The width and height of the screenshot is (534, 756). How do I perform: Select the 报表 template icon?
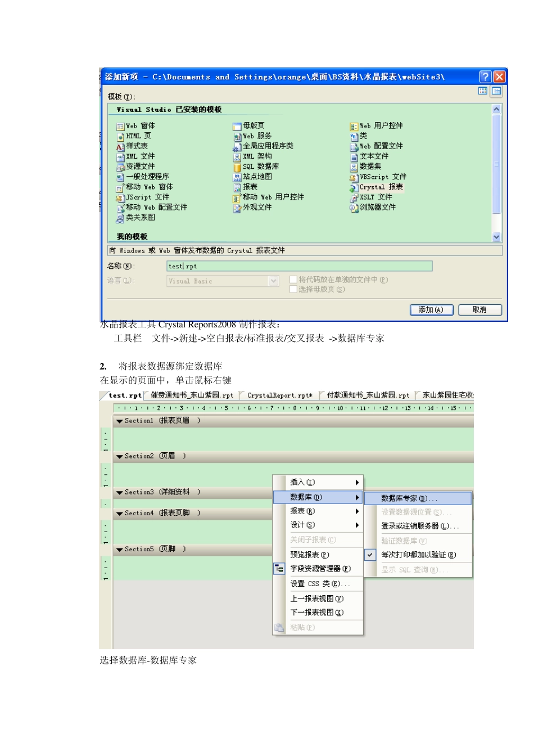(237, 187)
